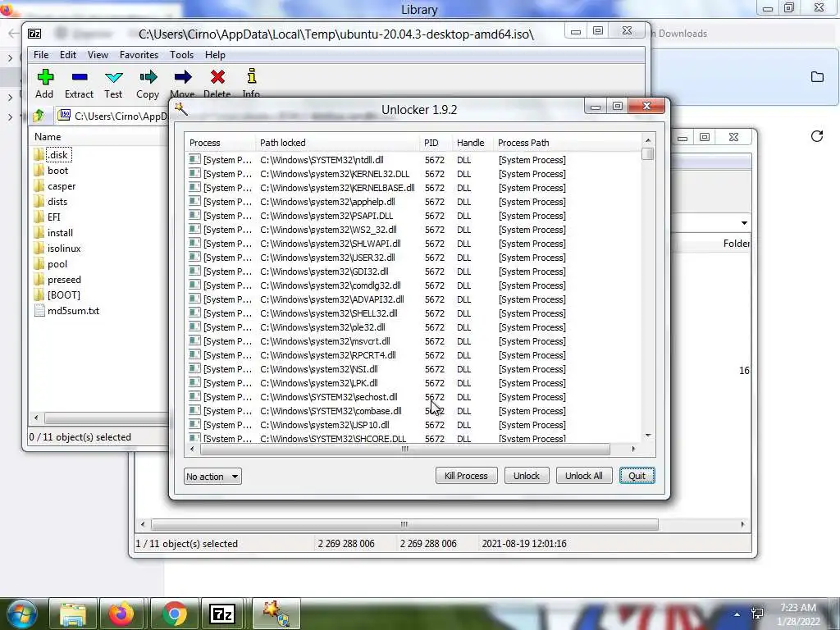Screen dimensions: 840x630
Task: Click the scroll down arrow in Unlocker list
Action: pos(648,436)
